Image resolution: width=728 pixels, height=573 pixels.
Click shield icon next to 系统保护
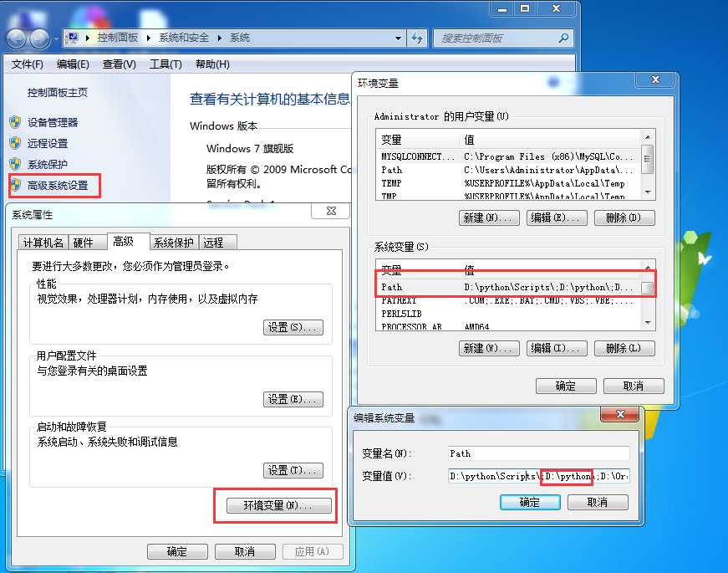tap(15, 164)
